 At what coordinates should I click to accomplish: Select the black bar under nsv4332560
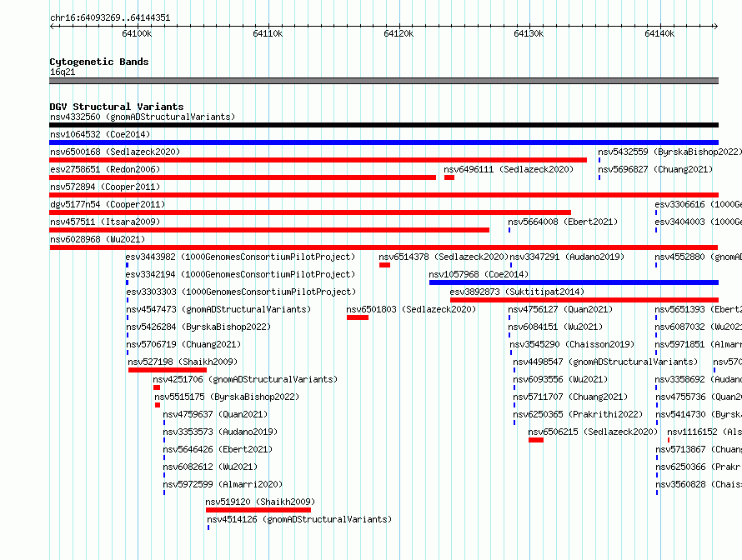click(384, 125)
